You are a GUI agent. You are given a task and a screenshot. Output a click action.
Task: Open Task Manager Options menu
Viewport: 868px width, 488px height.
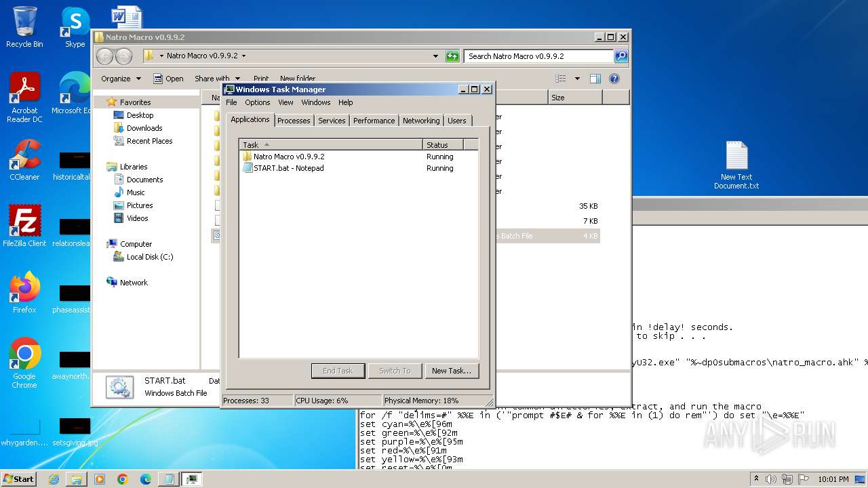point(258,102)
